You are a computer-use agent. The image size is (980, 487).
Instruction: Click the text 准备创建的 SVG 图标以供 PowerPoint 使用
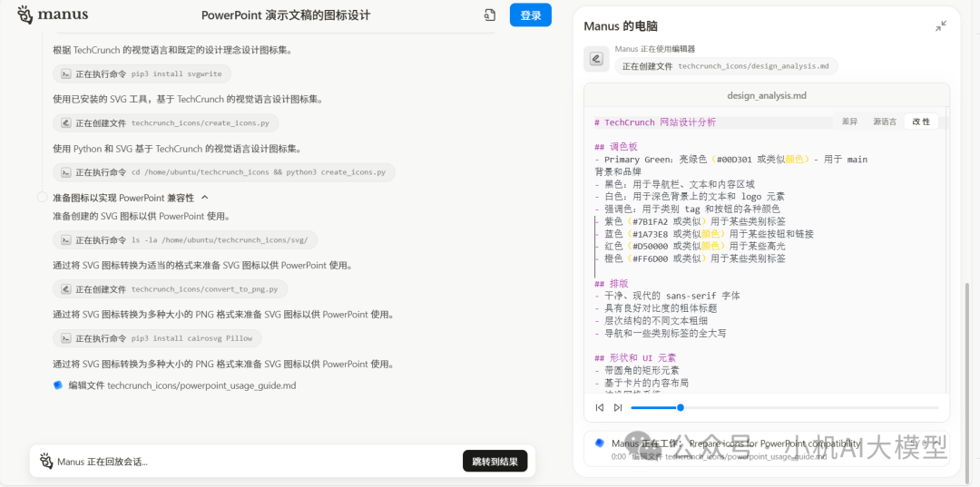pyautogui.click(x=142, y=216)
